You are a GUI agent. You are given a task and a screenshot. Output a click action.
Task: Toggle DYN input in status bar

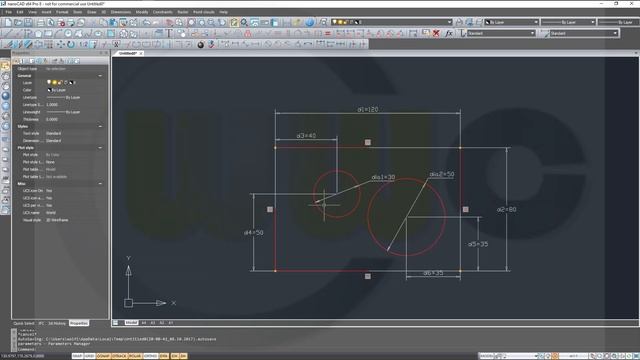point(164,356)
